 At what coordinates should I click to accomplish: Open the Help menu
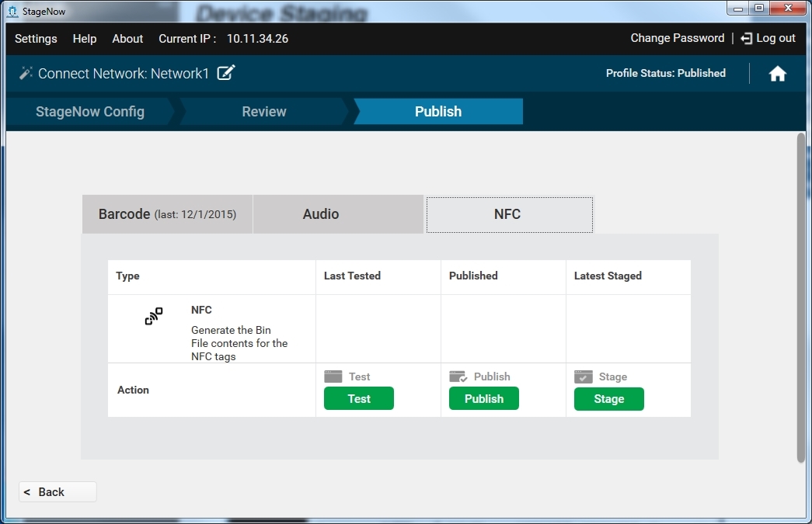tap(85, 39)
